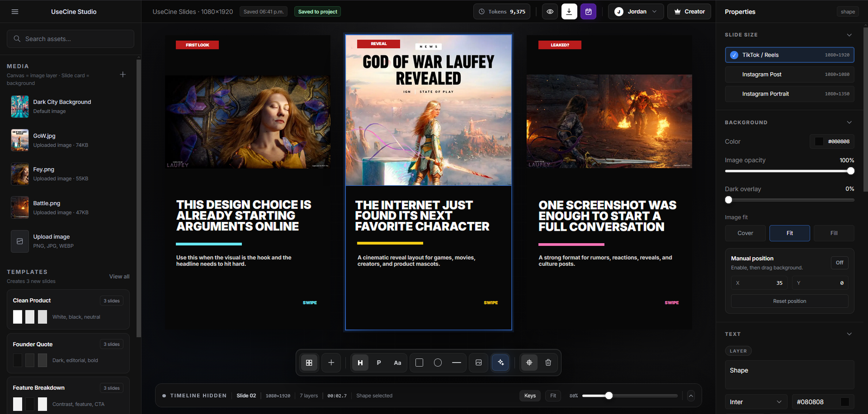Screen dimensions: 868x414
Task: Collapse the Background section
Action: pyautogui.click(x=849, y=123)
